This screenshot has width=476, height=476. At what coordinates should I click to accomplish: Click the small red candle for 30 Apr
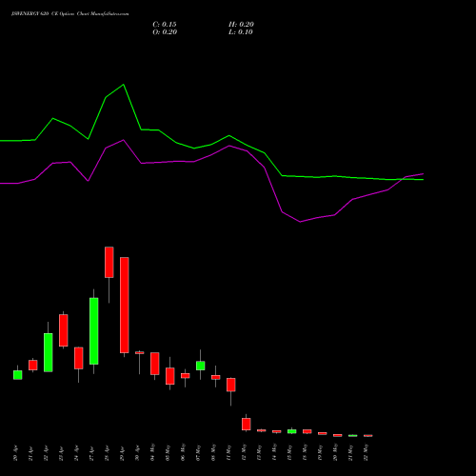(x=140, y=352)
